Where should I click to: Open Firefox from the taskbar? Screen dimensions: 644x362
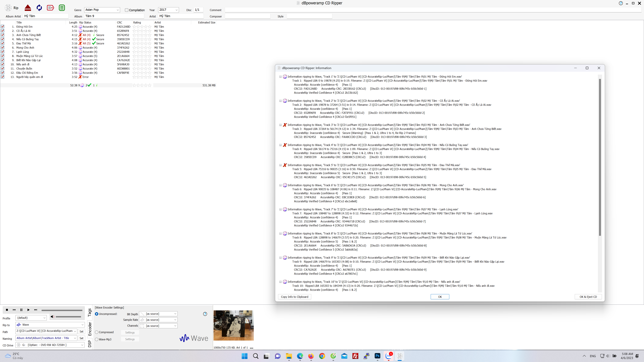pyautogui.click(x=311, y=356)
